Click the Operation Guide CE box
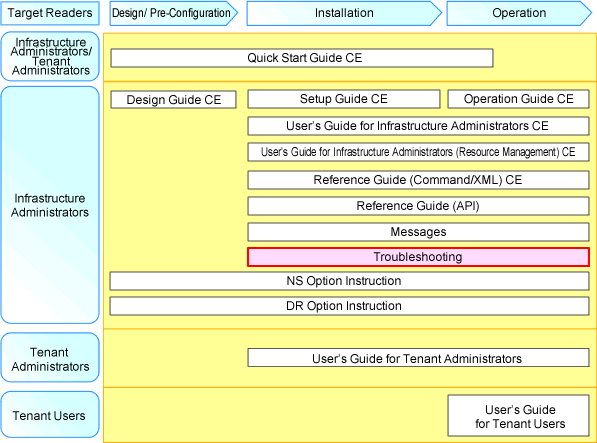 [519, 99]
